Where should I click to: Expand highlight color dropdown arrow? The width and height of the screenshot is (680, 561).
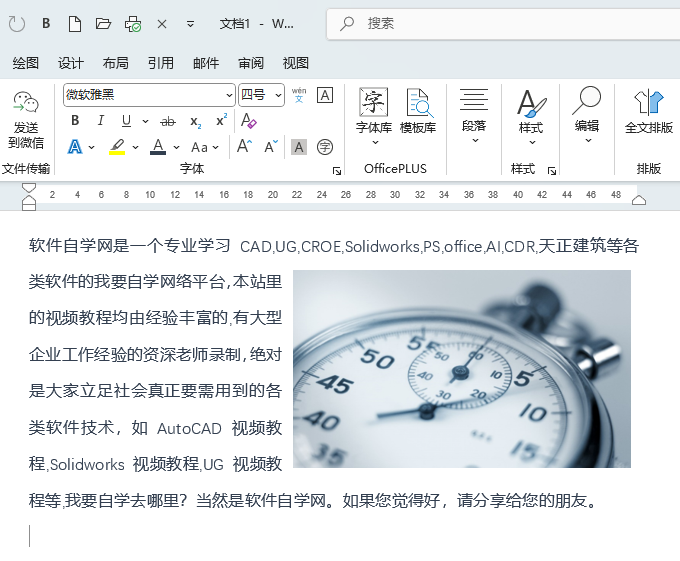click(x=136, y=147)
